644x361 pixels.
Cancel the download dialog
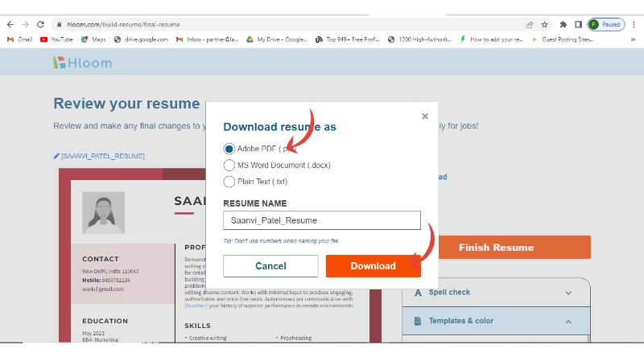pos(270,266)
